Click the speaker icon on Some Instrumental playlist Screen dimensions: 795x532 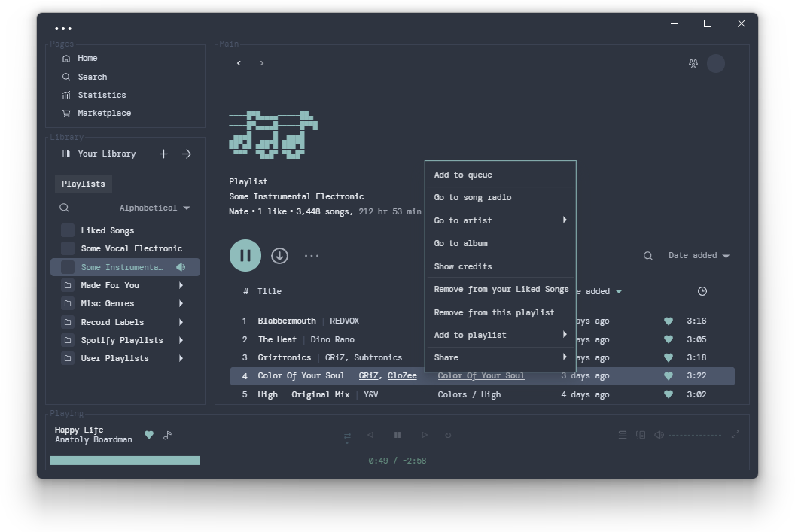pos(181,268)
